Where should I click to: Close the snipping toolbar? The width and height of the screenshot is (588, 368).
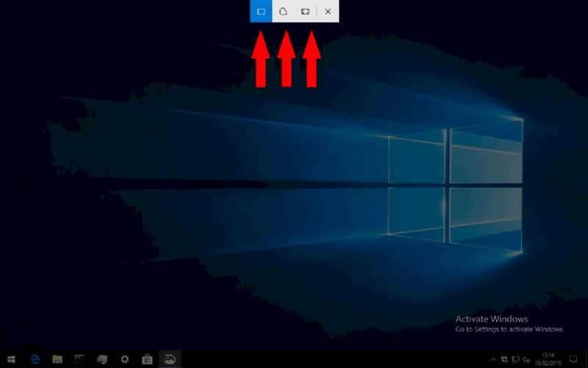[x=328, y=11]
